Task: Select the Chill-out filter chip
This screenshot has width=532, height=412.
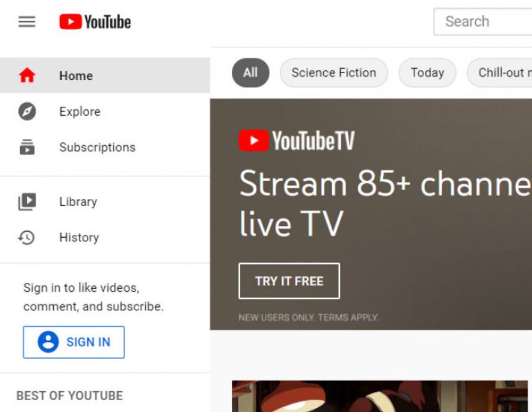Action: coord(500,72)
